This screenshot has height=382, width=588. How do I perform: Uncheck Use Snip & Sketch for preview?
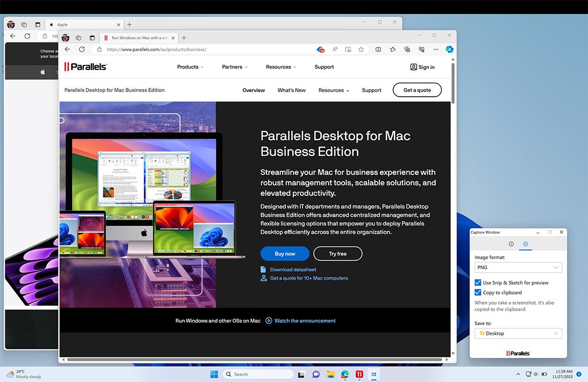(478, 283)
